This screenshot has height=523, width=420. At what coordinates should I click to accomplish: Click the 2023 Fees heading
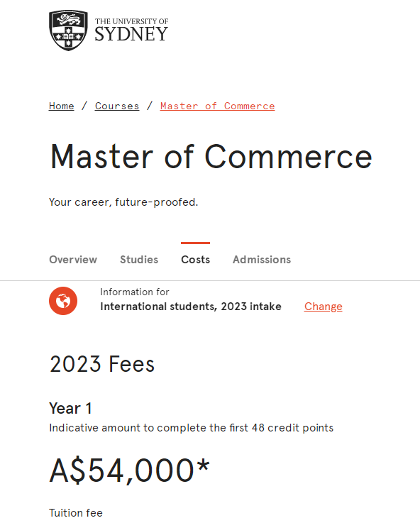(x=102, y=364)
